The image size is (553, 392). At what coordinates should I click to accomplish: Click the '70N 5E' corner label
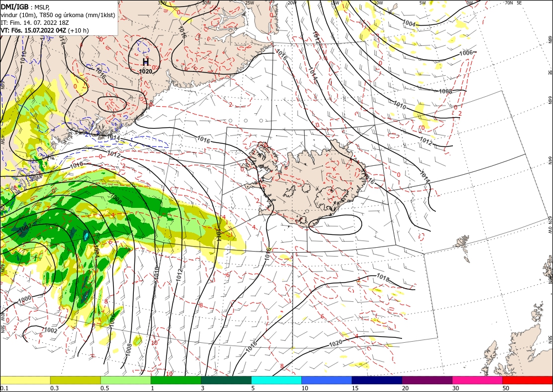[x=513, y=3]
